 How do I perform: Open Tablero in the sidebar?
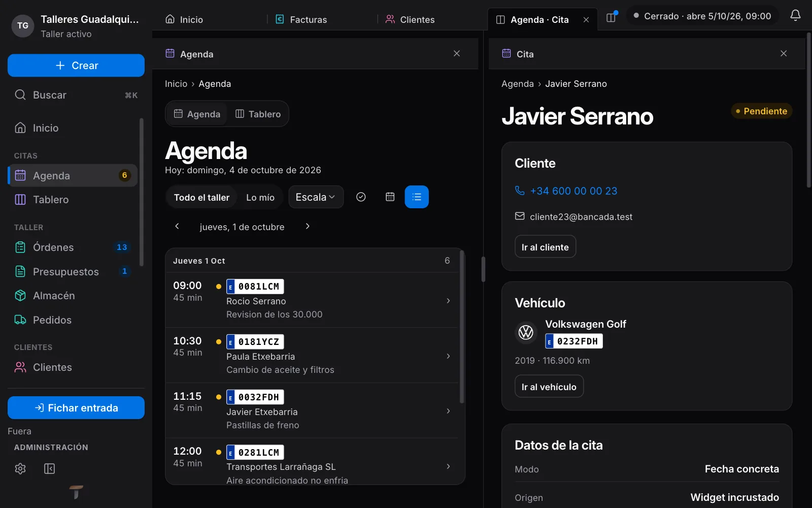[72, 200]
